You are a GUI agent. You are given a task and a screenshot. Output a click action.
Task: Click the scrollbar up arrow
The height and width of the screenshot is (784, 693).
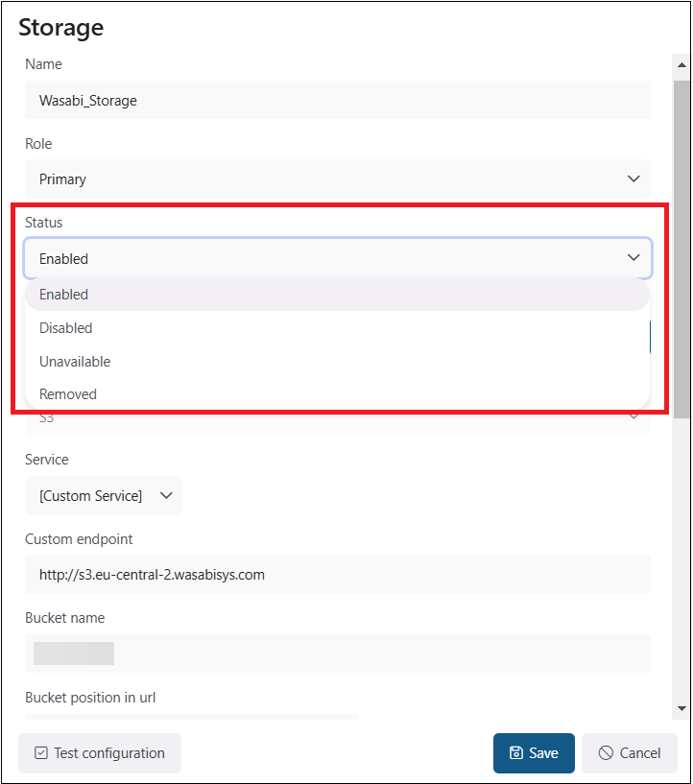pos(682,63)
